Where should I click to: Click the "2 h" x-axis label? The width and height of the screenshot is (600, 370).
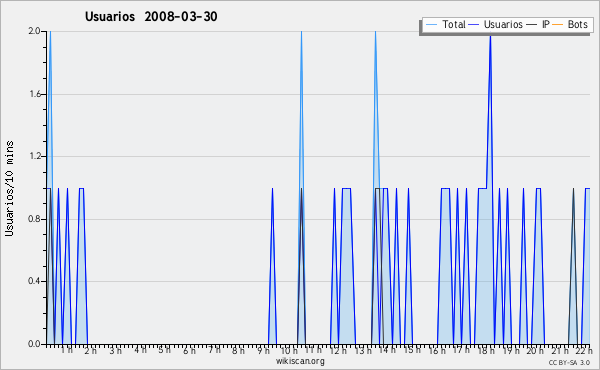(x=91, y=350)
